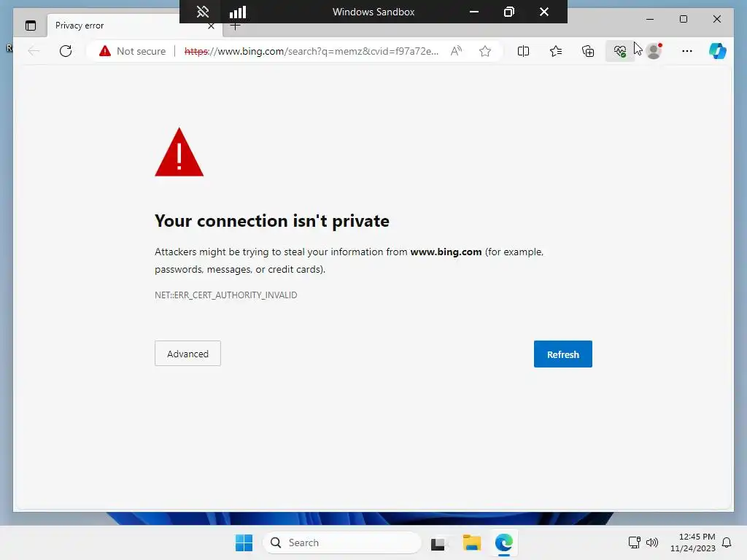747x560 pixels.
Task: Click the bold www.bing.com text
Action: point(446,252)
